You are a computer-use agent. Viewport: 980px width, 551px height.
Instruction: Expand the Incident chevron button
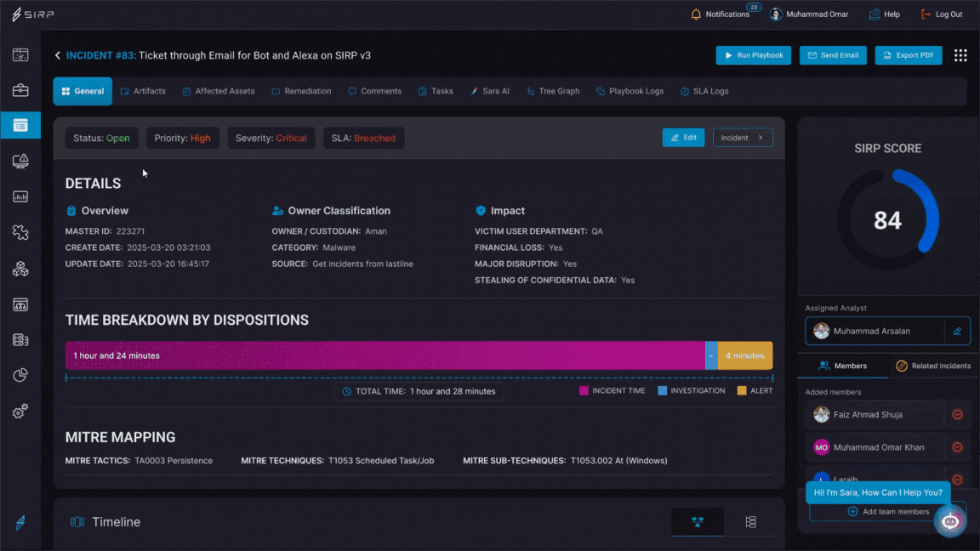coord(743,138)
